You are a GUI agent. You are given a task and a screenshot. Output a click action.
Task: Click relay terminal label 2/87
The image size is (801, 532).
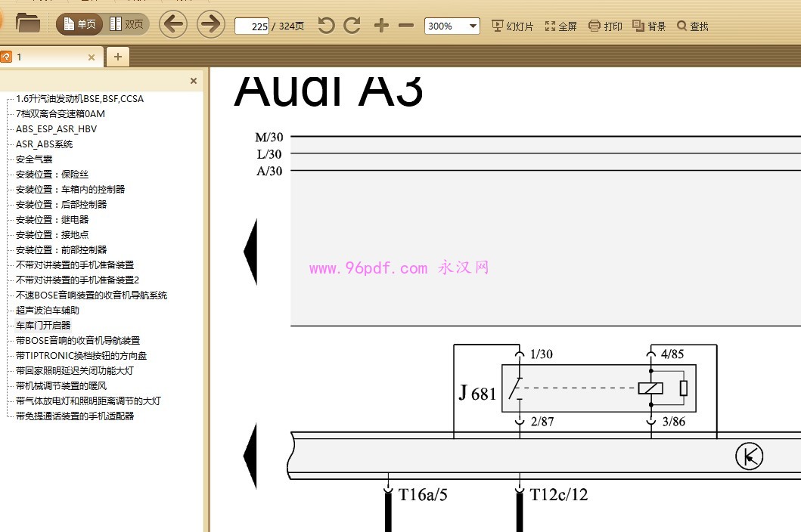pos(542,421)
